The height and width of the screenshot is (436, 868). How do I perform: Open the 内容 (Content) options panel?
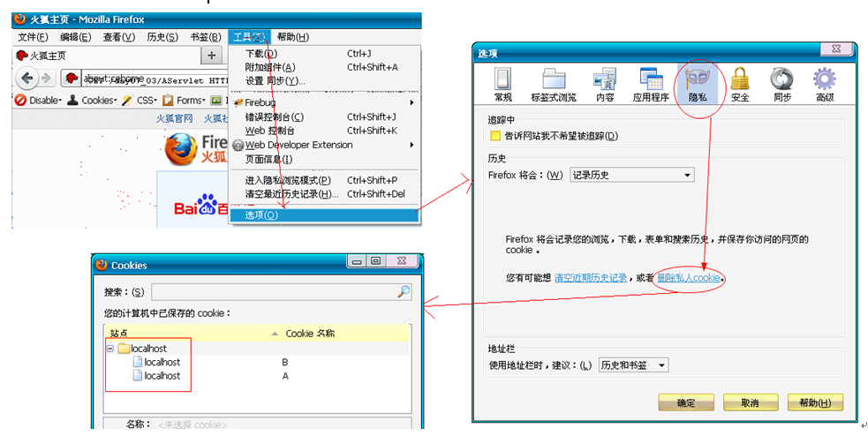605,84
